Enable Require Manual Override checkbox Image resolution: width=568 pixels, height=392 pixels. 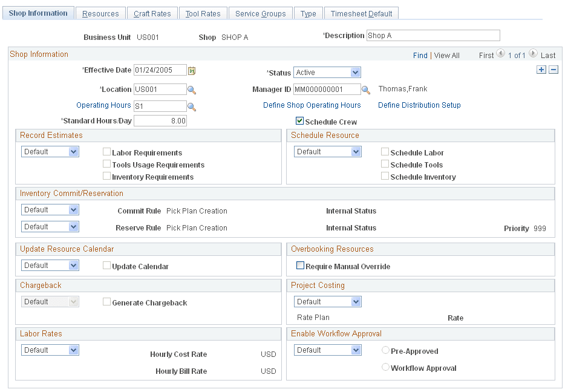click(299, 266)
